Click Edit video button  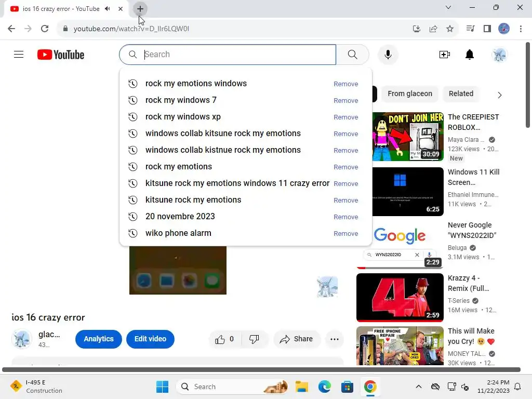150,339
